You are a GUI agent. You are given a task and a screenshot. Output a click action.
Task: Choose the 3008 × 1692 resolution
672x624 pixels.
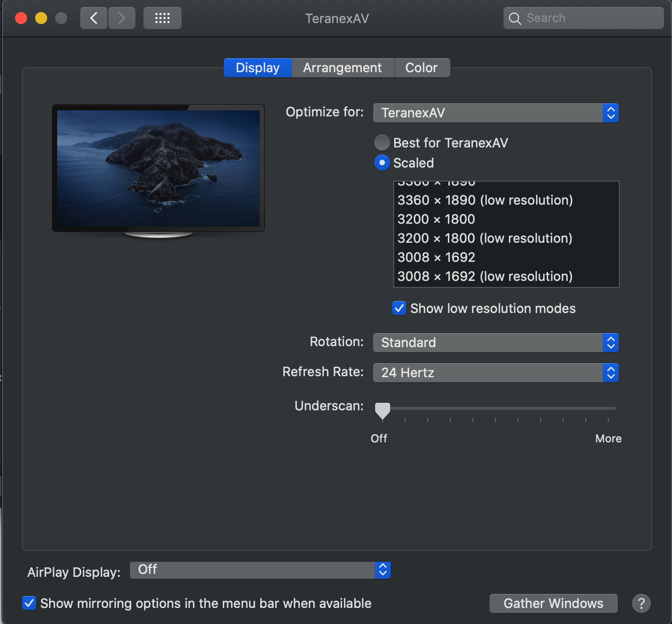click(x=507, y=257)
